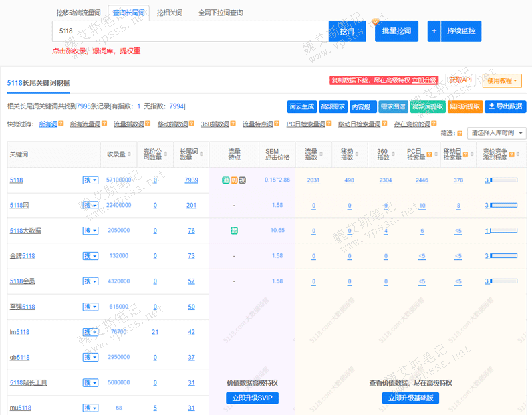
Task: Click the competition bar in the 5118 row
Action: click(x=503, y=180)
